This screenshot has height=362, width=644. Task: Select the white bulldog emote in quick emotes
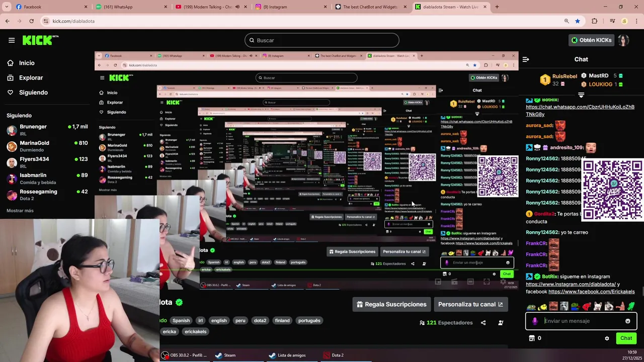pyautogui.click(x=598, y=306)
